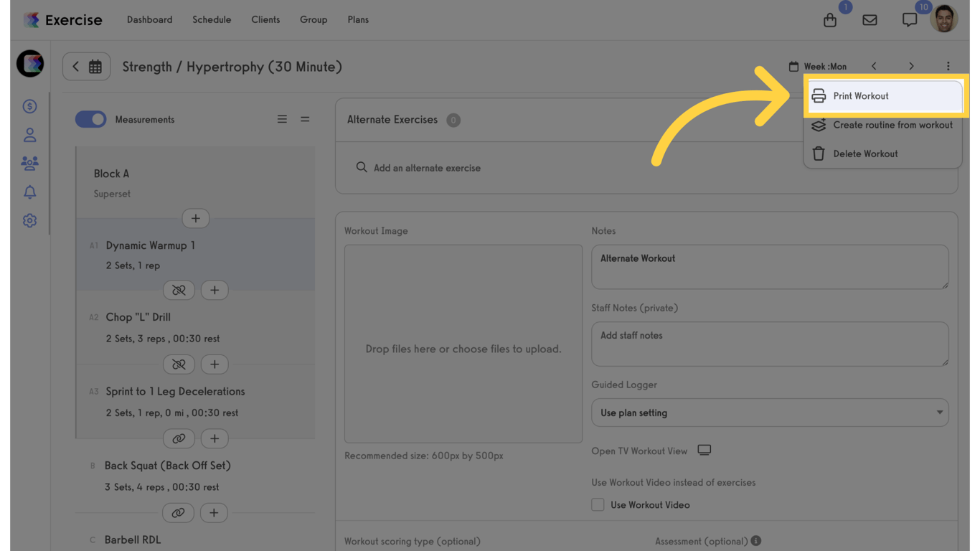This screenshot has height=551, width=980.
Task: Add exercise after Sprint to 1 Leg Decelerations
Action: [x=215, y=438]
